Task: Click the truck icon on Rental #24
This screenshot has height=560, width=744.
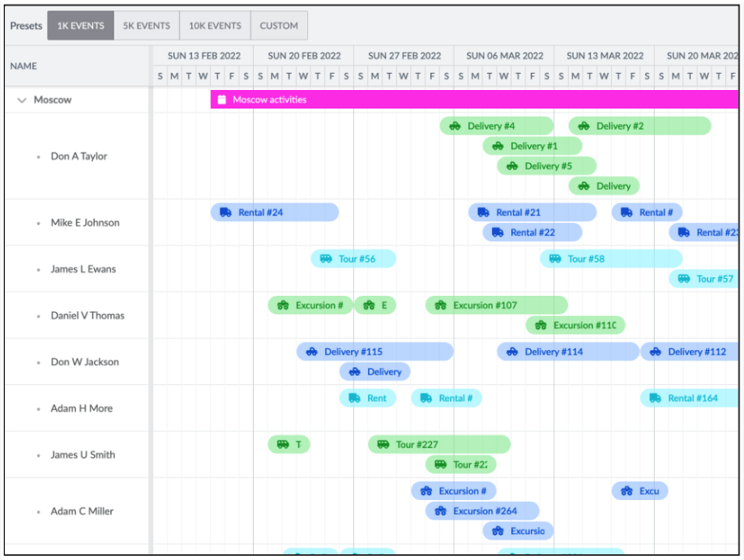Action: (x=225, y=212)
